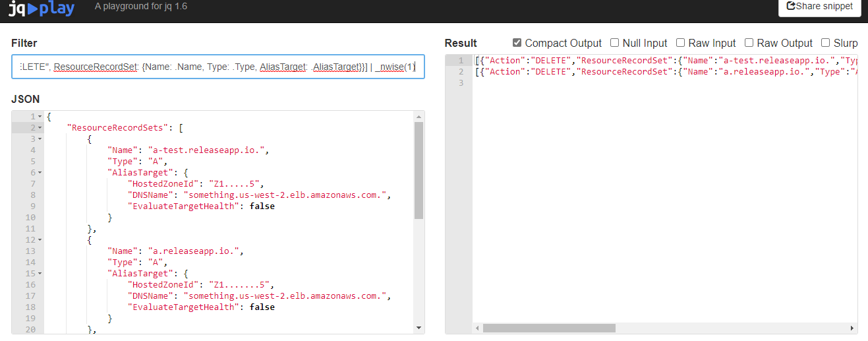The width and height of the screenshot is (868, 341).
Task: Uncheck the Compact Output checkbox
Action: (x=517, y=43)
